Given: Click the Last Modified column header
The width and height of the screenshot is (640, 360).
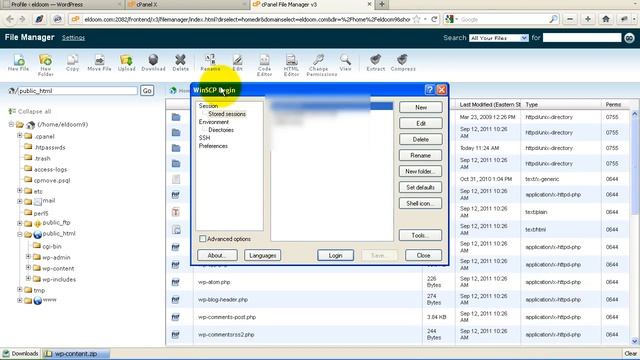Looking at the screenshot, I should pyautogui.click(x=490, y=104).
